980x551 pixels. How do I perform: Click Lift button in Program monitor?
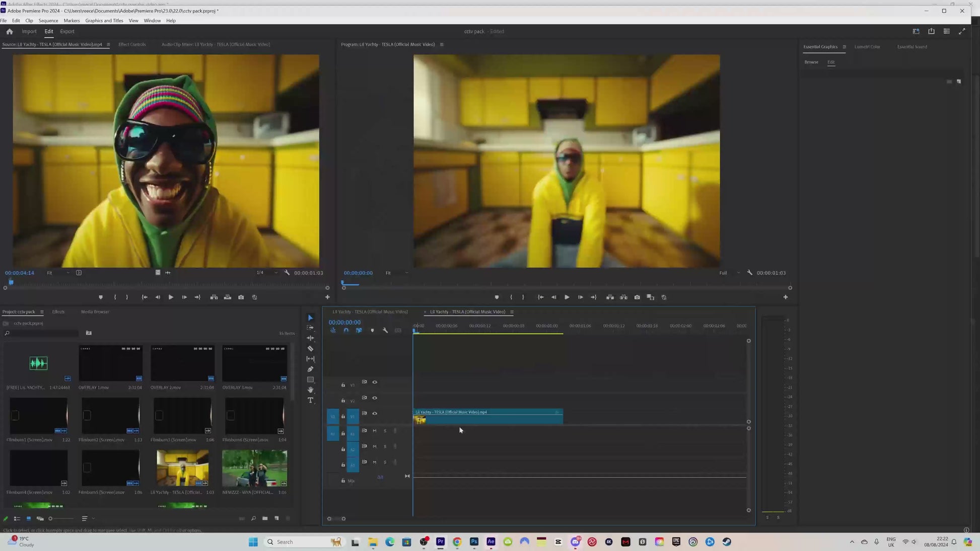pos(610,297)
